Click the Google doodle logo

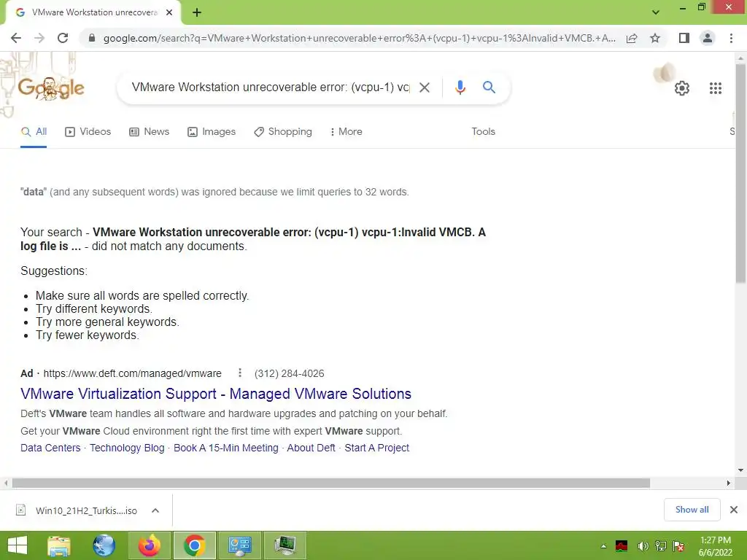(x=51, y=88)
